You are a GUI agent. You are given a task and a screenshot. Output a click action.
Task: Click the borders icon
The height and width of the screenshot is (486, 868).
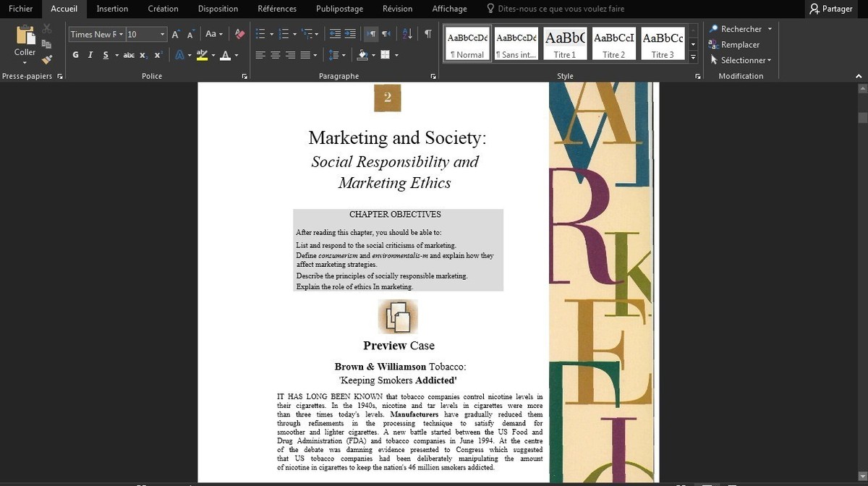pyautogui.click(x=386, y=55)
